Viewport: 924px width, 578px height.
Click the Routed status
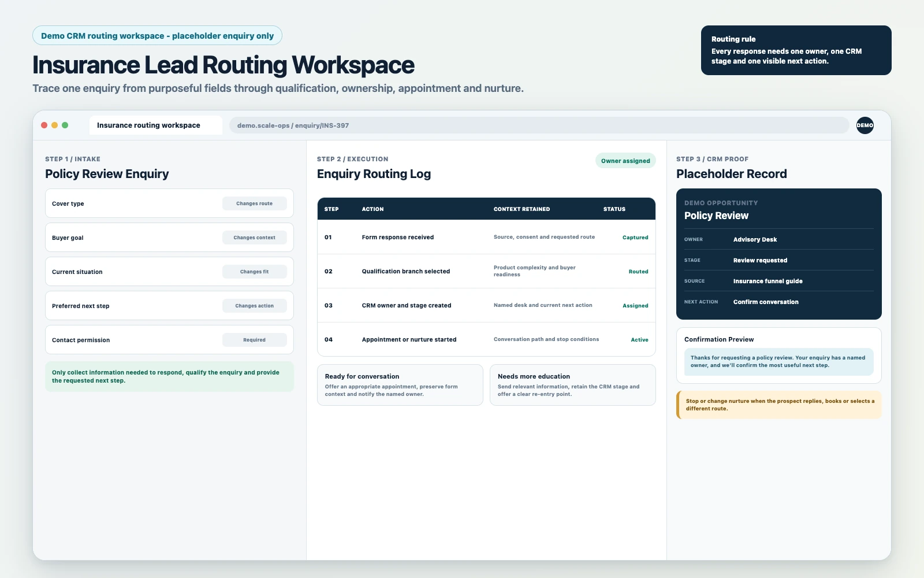coord(638,272)
